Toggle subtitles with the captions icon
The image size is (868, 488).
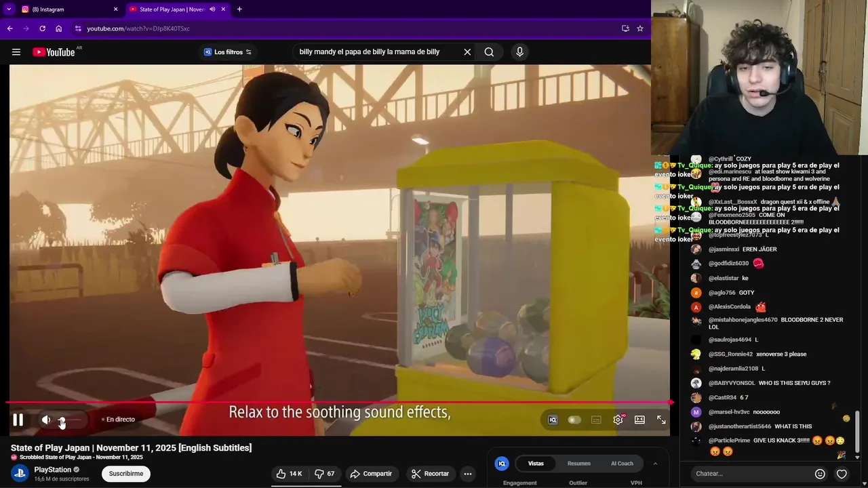tap(596, 420)
